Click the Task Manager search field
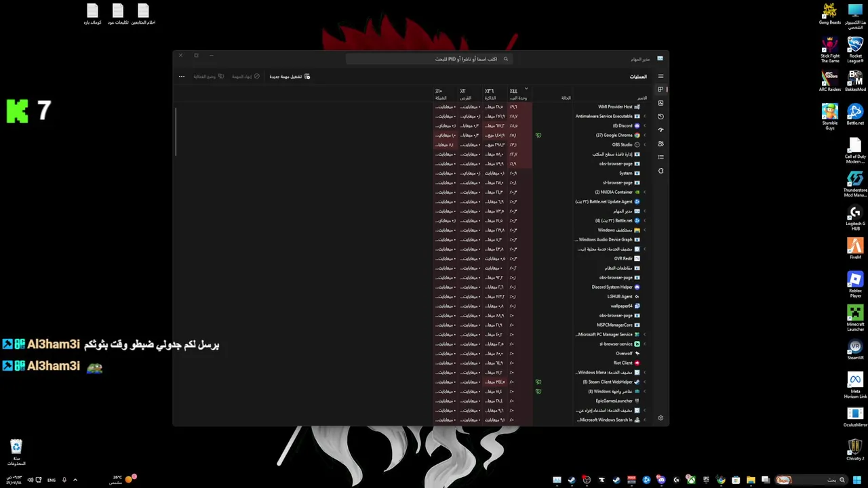 pyautogui.click(x=429, y=59)
